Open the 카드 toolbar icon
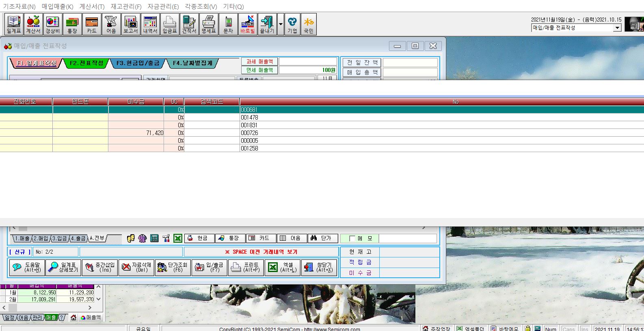 (x=92, y=24)
